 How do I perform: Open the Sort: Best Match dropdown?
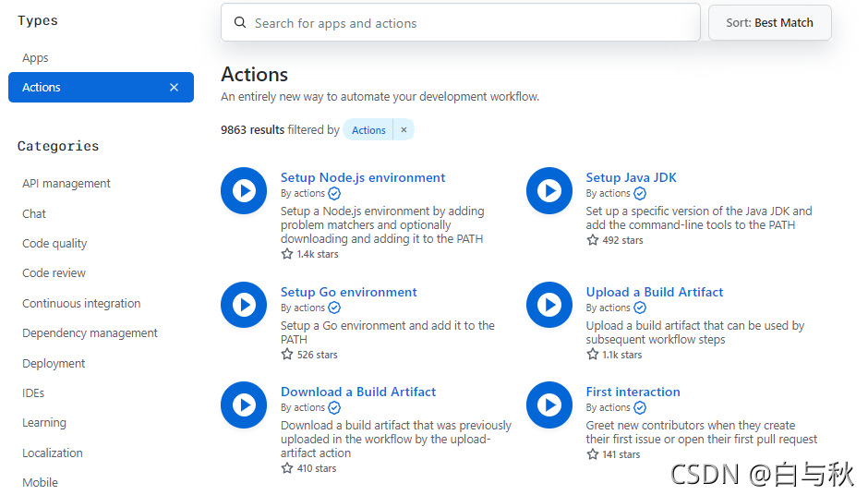[x=769, y=23]
